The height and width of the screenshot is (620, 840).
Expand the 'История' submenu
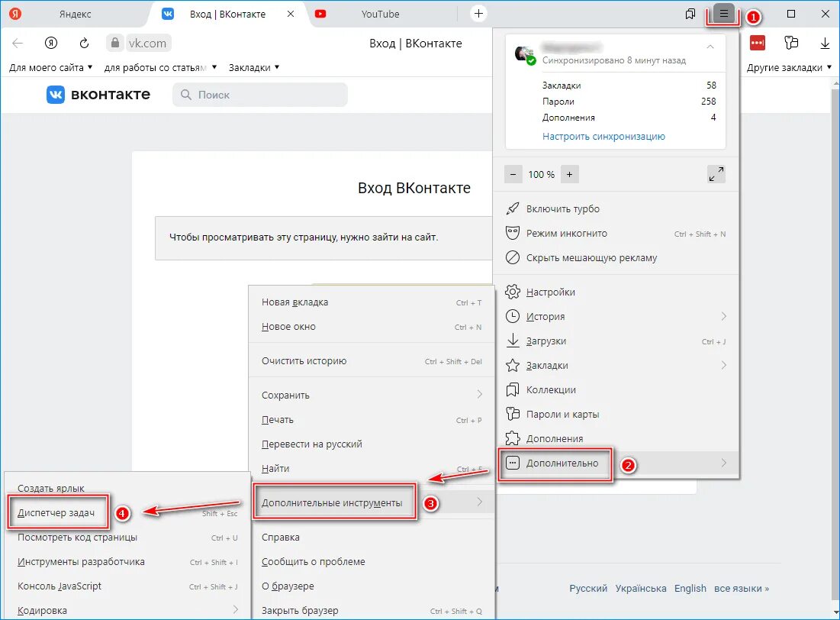(615, 316)
